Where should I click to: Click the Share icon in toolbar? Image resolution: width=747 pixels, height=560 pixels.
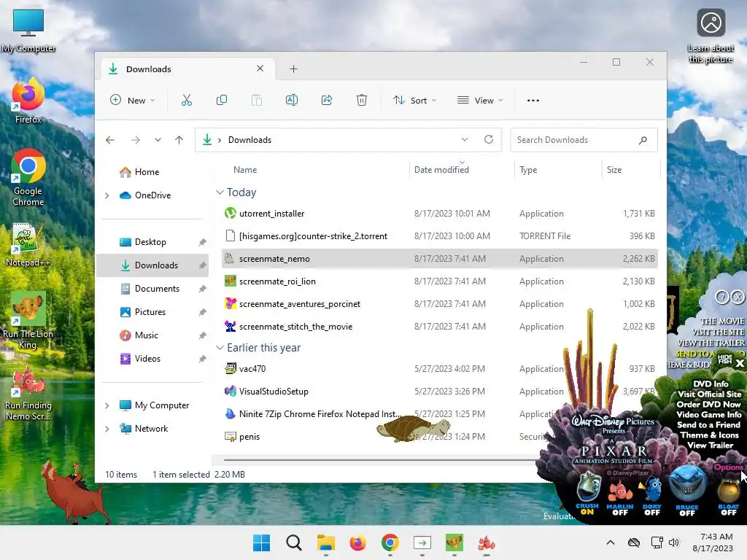[327, 100]
